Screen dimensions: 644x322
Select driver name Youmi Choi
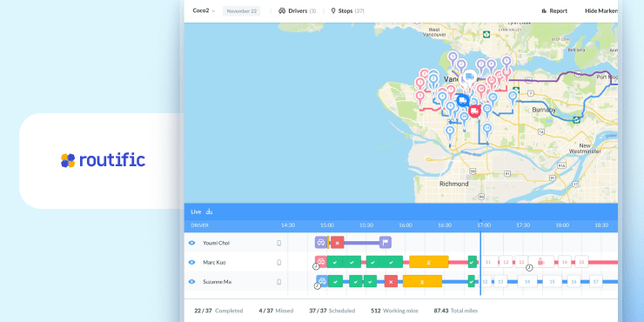coord(216,243)
